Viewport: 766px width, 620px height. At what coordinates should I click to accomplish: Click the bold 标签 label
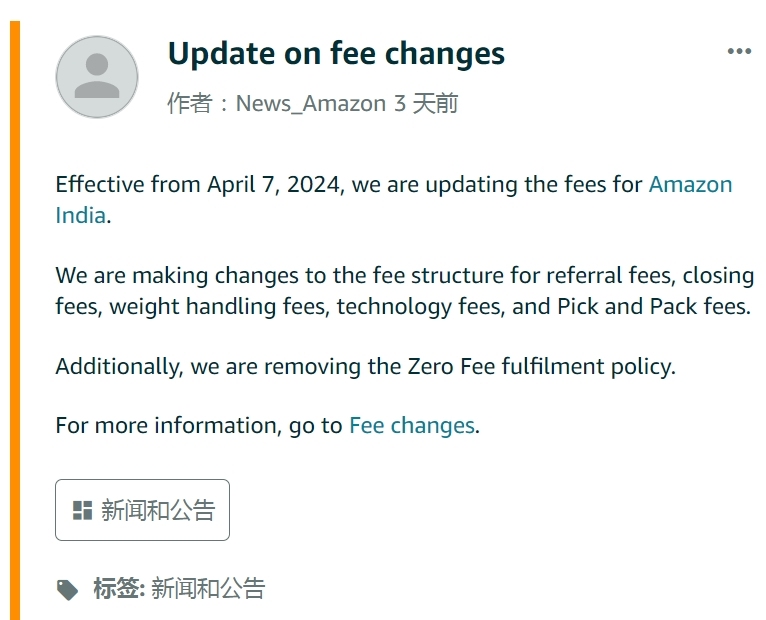click(119, 589)
